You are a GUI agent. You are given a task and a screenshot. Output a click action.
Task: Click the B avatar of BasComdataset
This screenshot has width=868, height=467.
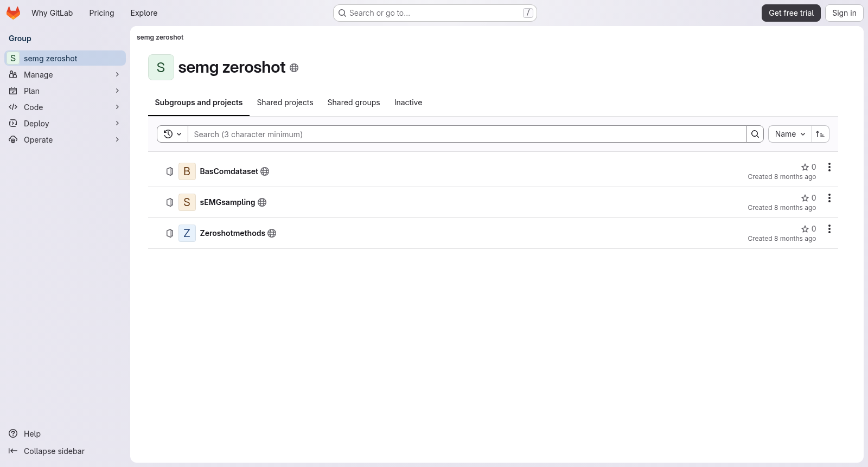tap(187, 171)
